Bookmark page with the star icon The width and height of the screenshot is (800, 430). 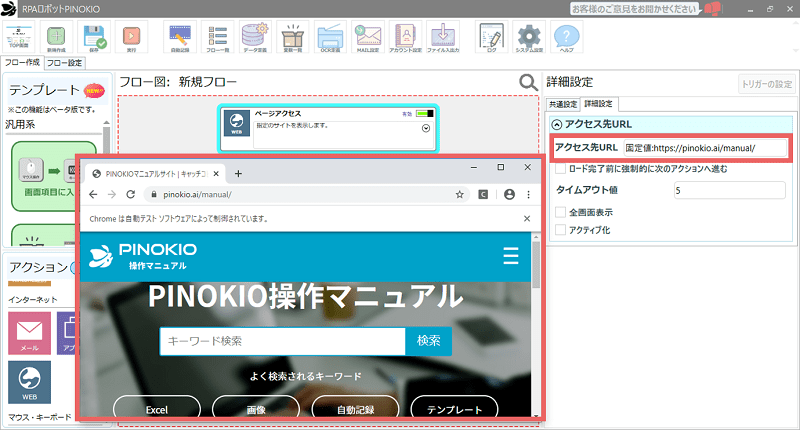click(x=460, y=194)
